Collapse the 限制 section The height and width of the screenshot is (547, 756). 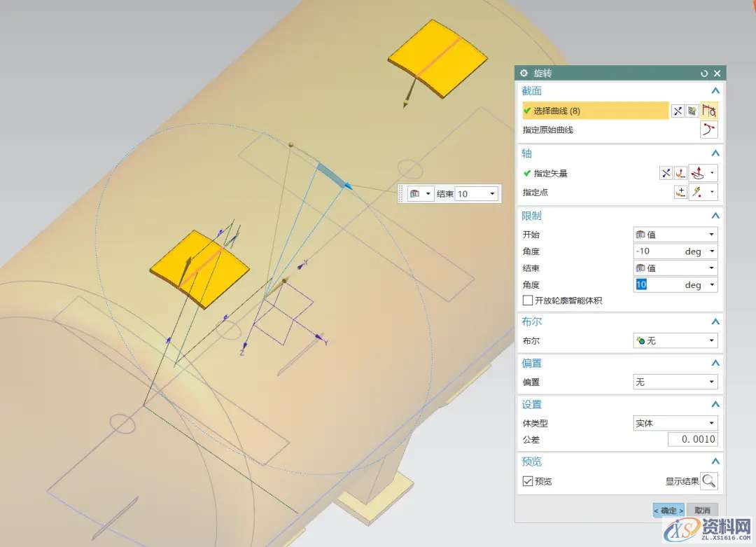point(715,216)
